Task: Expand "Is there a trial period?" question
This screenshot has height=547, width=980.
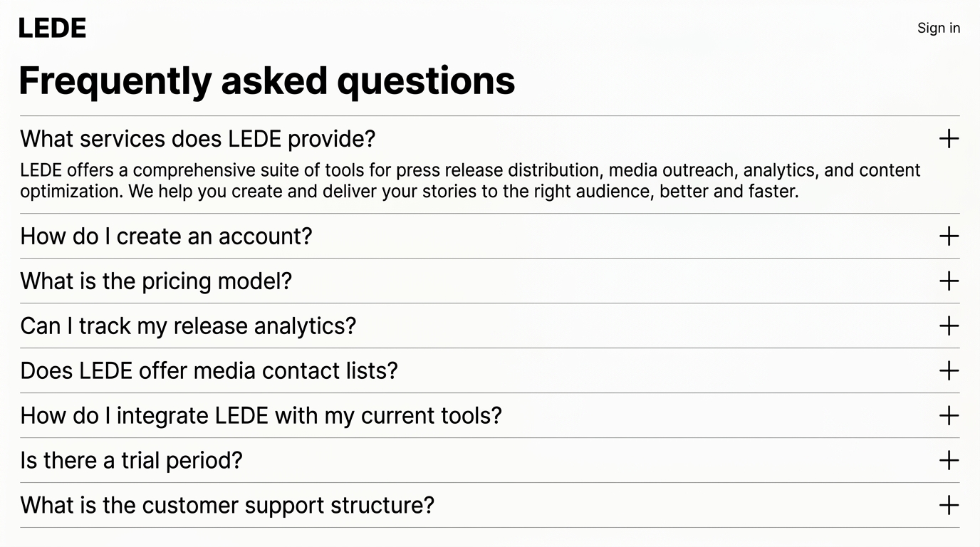Action: pyautogui.click(x=131, y=461)
